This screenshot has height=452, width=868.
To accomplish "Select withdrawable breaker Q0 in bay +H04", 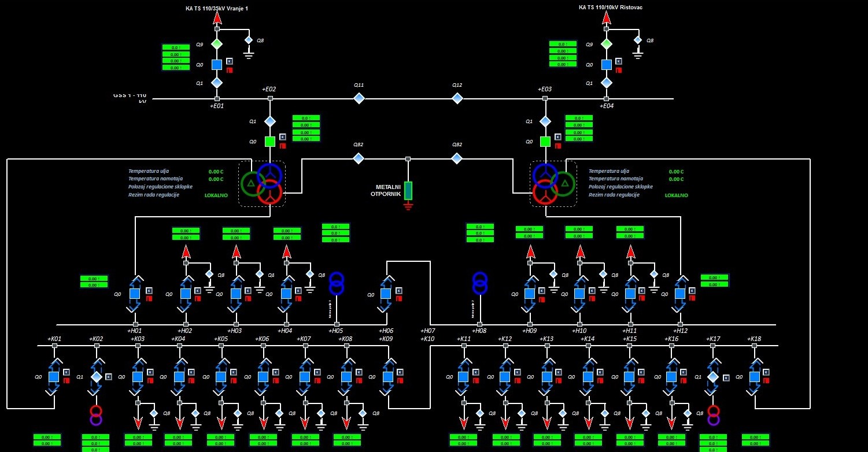I will 286,294.
